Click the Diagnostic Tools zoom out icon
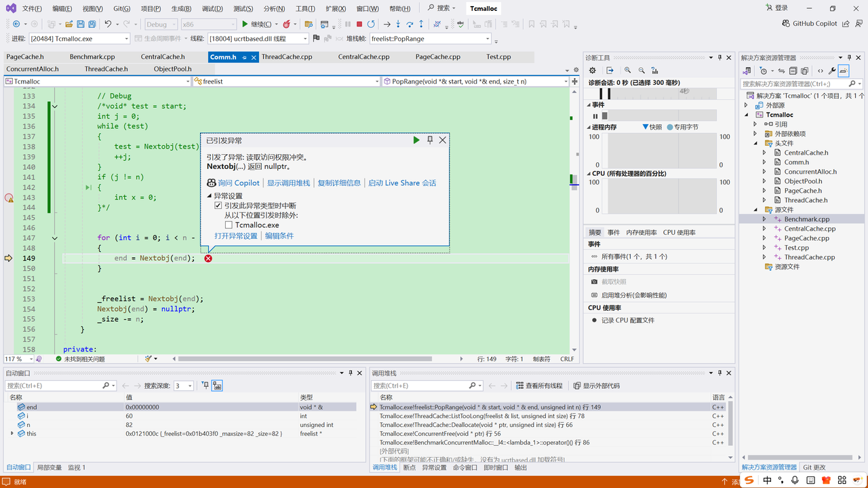Screen dimensions: 868x488 point(642,70)
